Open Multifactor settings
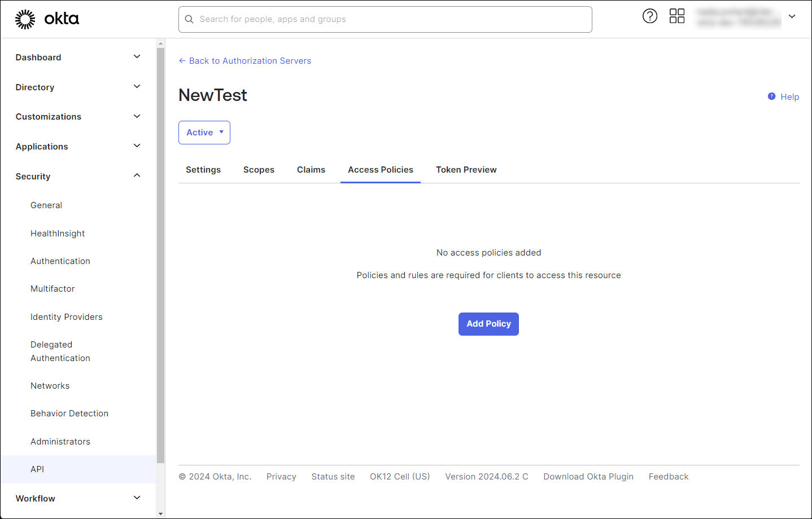The width and height of the screenshot is (812, 519). pos(53,289)
